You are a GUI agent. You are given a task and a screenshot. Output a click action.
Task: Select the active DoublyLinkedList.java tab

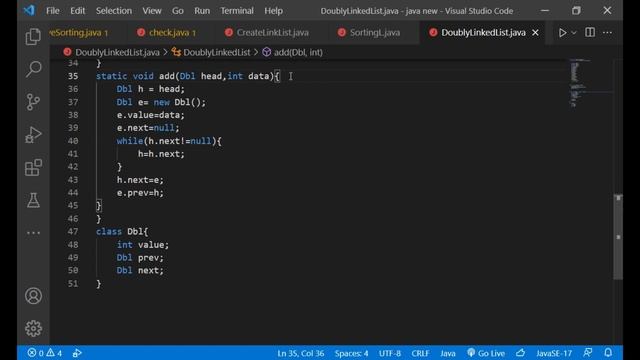483,33
